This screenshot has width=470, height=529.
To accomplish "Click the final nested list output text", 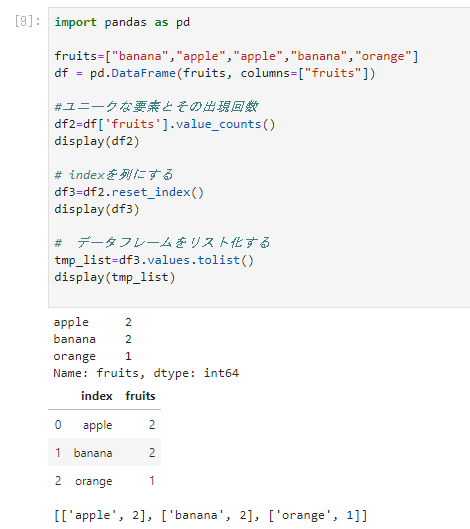I will (211, 515).
